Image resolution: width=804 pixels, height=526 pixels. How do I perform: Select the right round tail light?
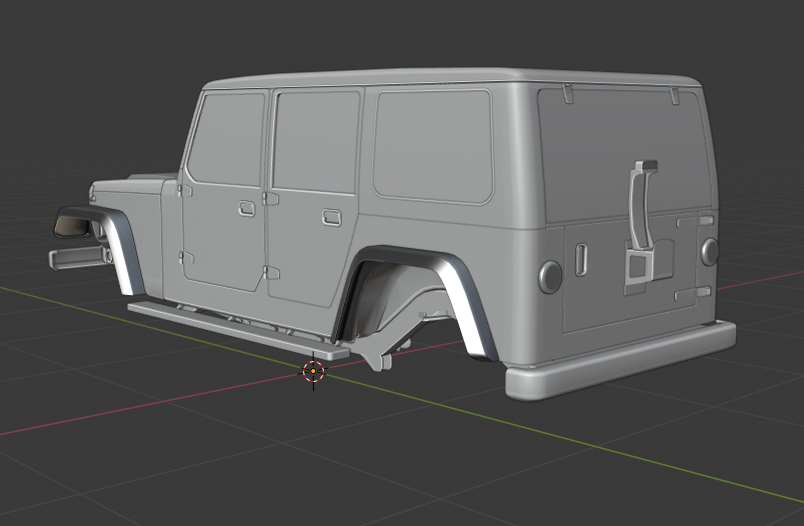coord(710,252)
